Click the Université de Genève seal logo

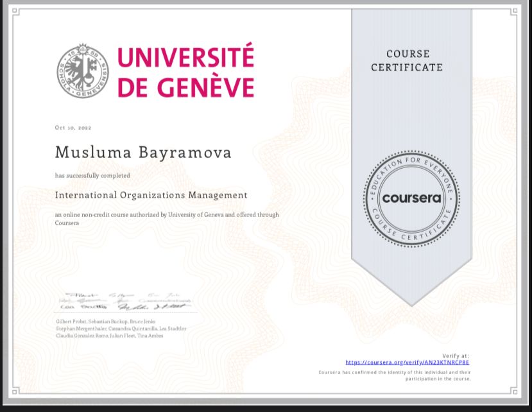[83, 71]
